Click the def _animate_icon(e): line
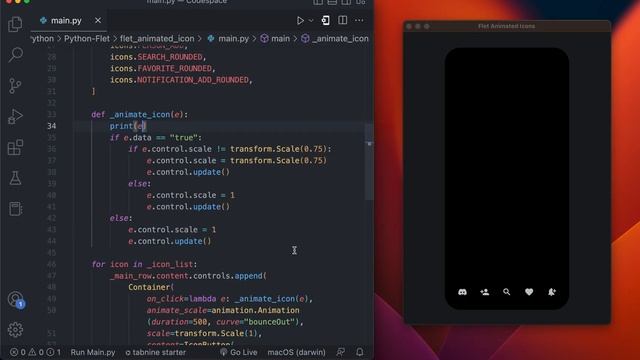The width and height of the screenshot is (640, 360). coord(140,115)
